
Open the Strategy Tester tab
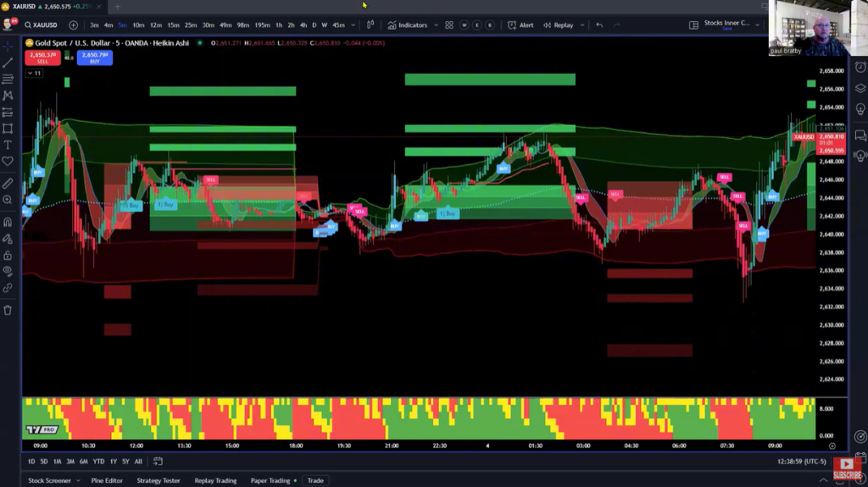[159, 480]
